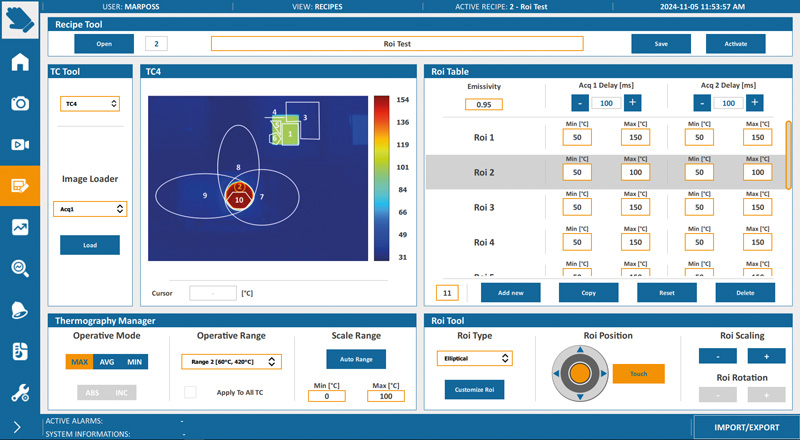This screenshot has height=440, width=800.
Task: Click the Load image button
Action: pyautogui.click(x=90, y=245)
